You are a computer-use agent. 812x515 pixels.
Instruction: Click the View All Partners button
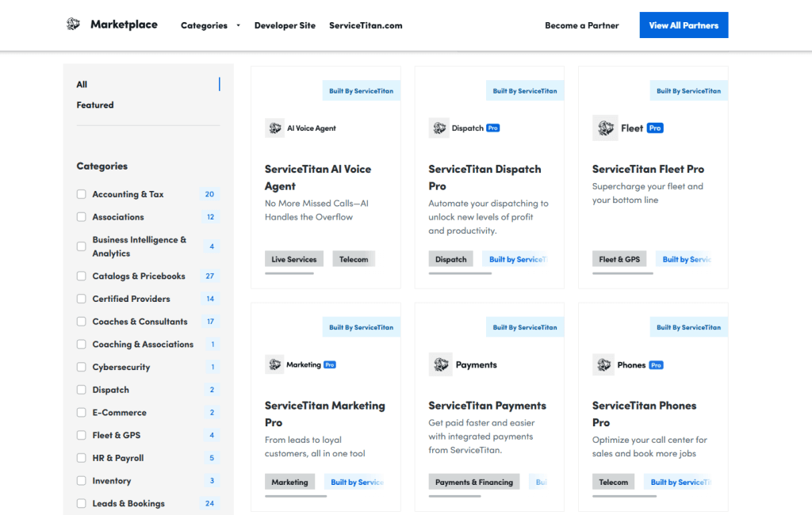click(684, 25)
